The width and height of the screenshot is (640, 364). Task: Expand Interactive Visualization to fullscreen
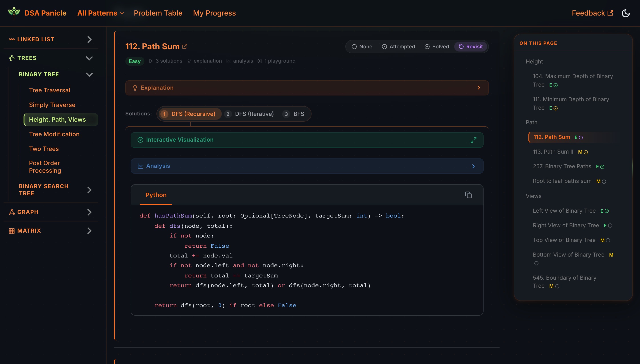pos(474,140)
